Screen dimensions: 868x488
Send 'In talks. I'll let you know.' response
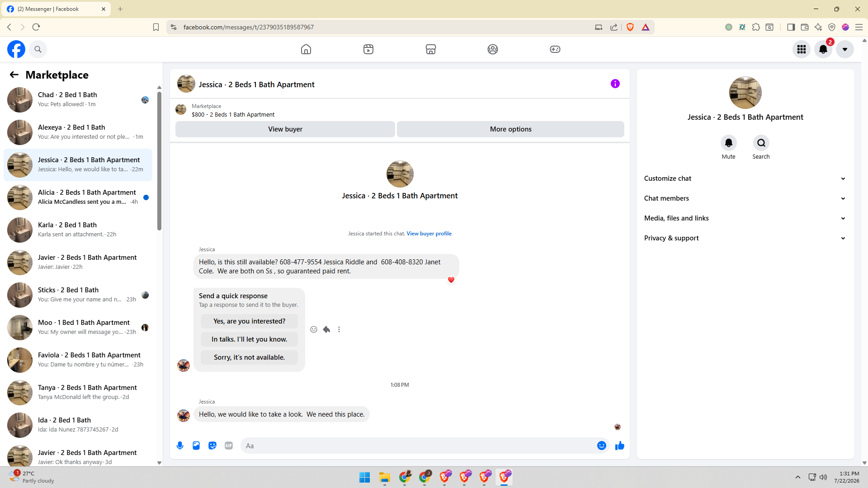tap(250, 339)
